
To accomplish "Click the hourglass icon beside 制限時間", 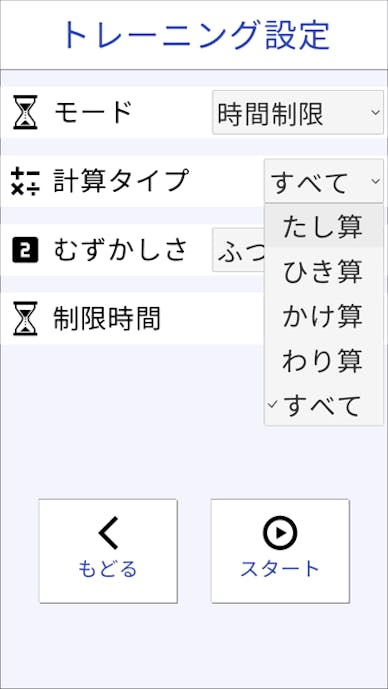I will coord(25,319).
